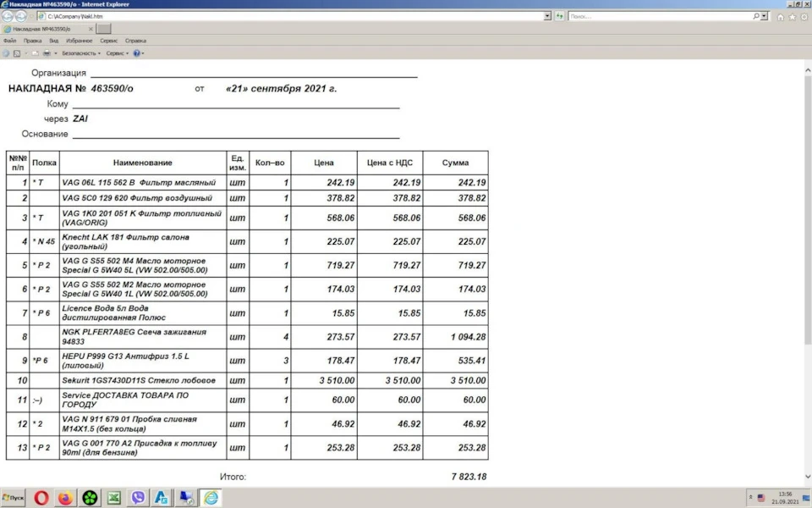
Task: Open the Безопасность dropdown
Action: click(81, 52)
